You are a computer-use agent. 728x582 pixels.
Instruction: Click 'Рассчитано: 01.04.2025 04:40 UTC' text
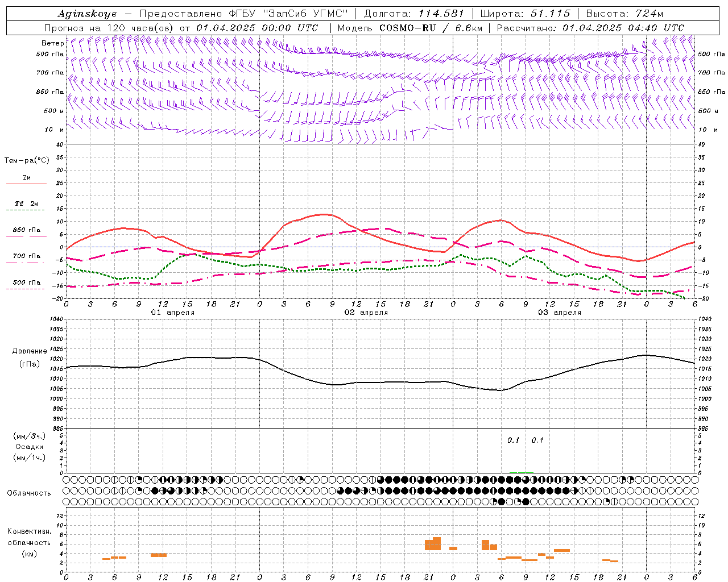[x=590, y=28]
